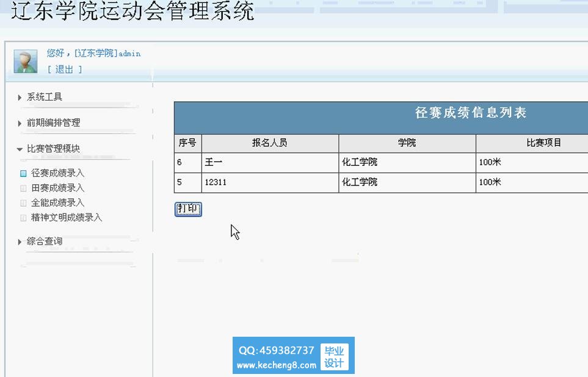
Task: Click the serial number 5 cell
Action: [188, 182]
